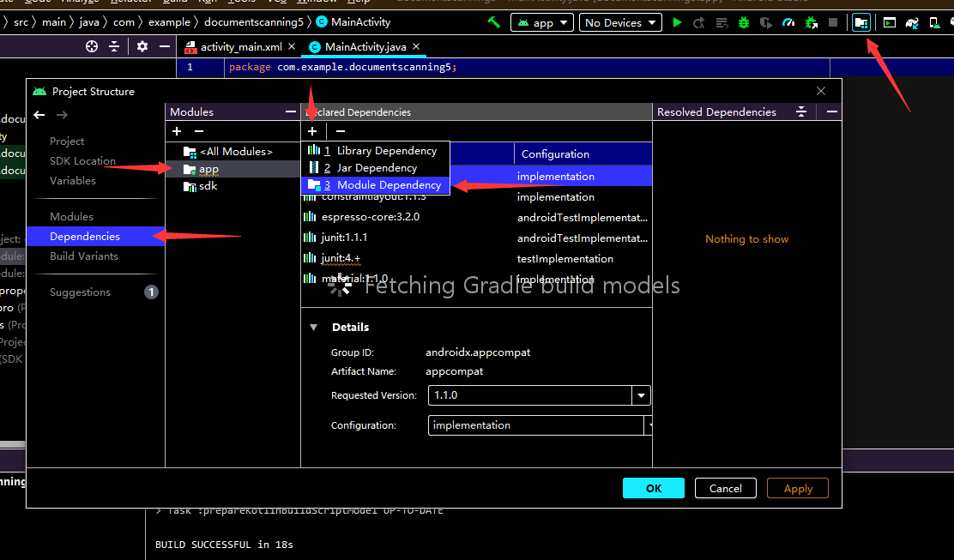Click the OK button
954x560 pixels.
click(654, 488)
